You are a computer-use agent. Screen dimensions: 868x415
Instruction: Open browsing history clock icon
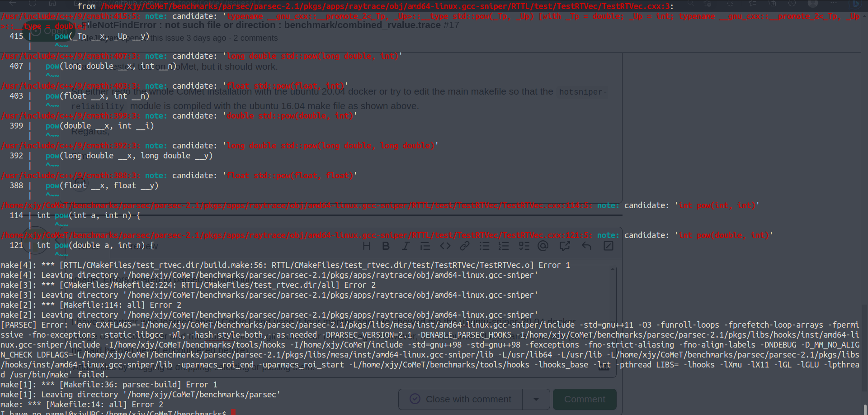pyautogui.click(x=792, y=4)
